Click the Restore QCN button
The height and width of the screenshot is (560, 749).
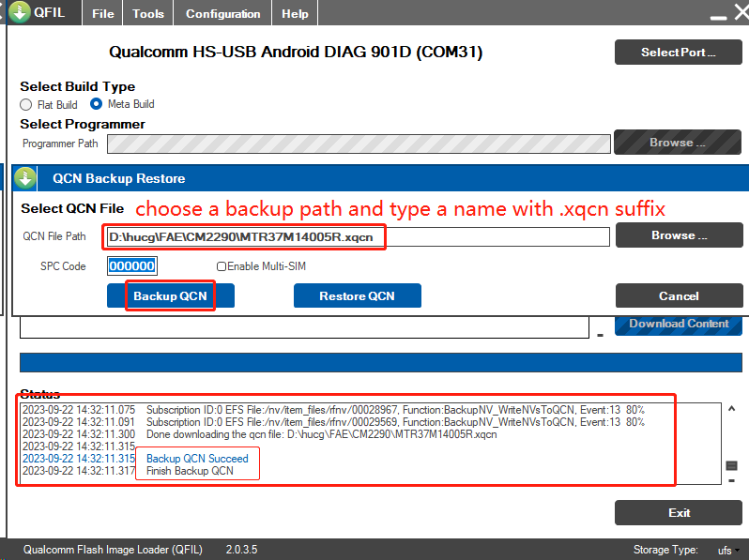coord(358,296)
